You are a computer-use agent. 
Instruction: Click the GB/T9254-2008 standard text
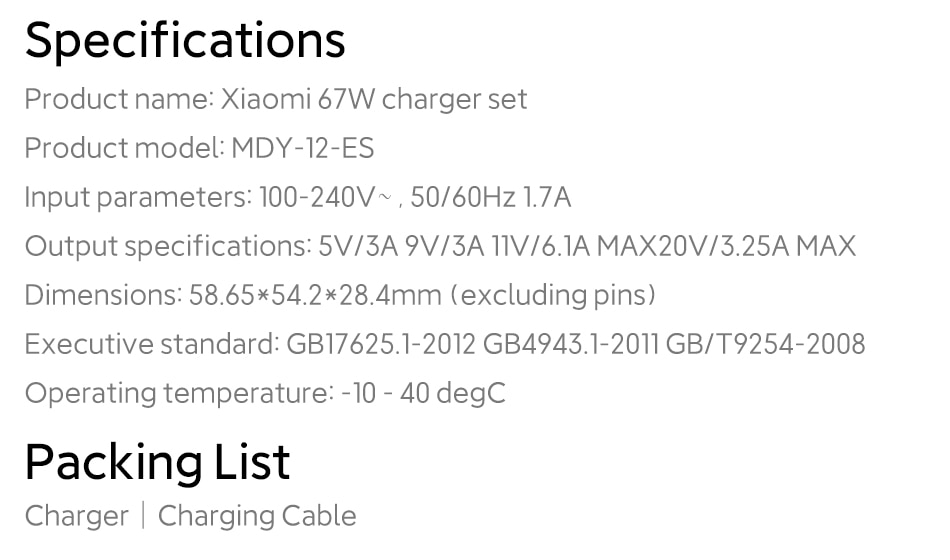click(x=765, y=344)
